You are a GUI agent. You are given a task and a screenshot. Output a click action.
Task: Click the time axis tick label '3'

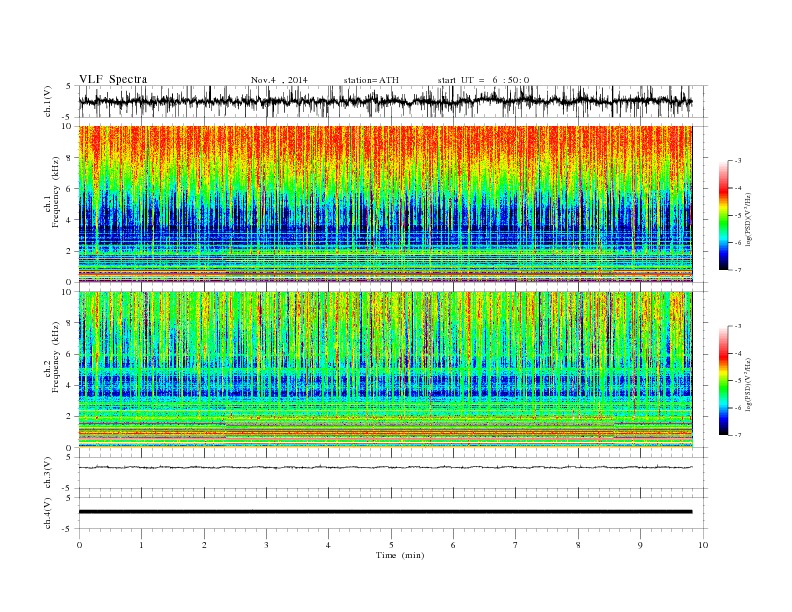(266, 545)
